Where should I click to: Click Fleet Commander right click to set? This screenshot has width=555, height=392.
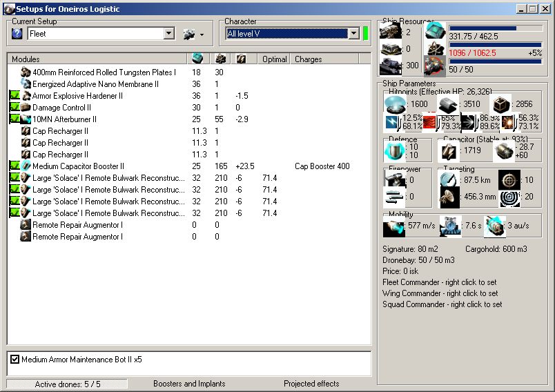[439, 282]
